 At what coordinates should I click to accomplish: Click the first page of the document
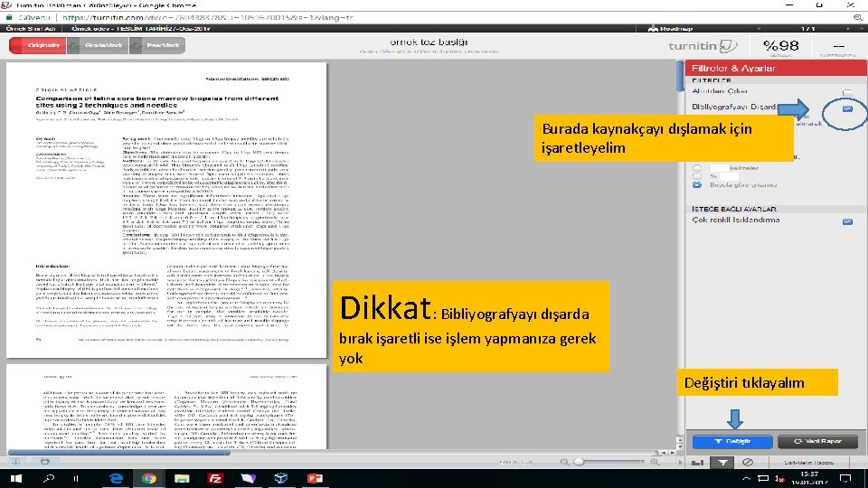coord(166,211)
